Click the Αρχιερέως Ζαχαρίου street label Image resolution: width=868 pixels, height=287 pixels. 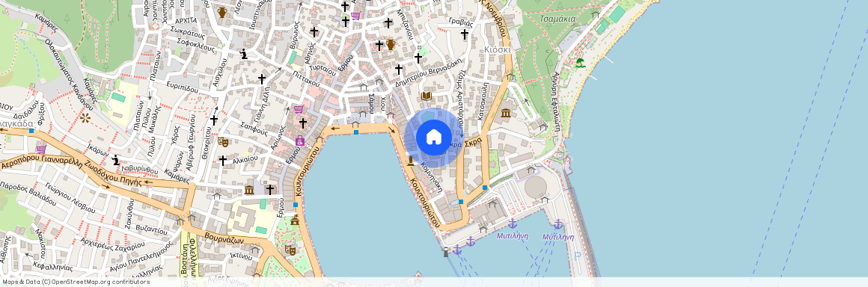(113, 244)
